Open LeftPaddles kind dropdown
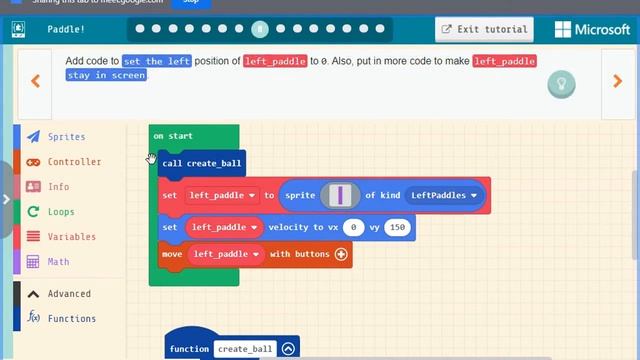This screenshot has height=360, width=640. (x=444, y=196)
